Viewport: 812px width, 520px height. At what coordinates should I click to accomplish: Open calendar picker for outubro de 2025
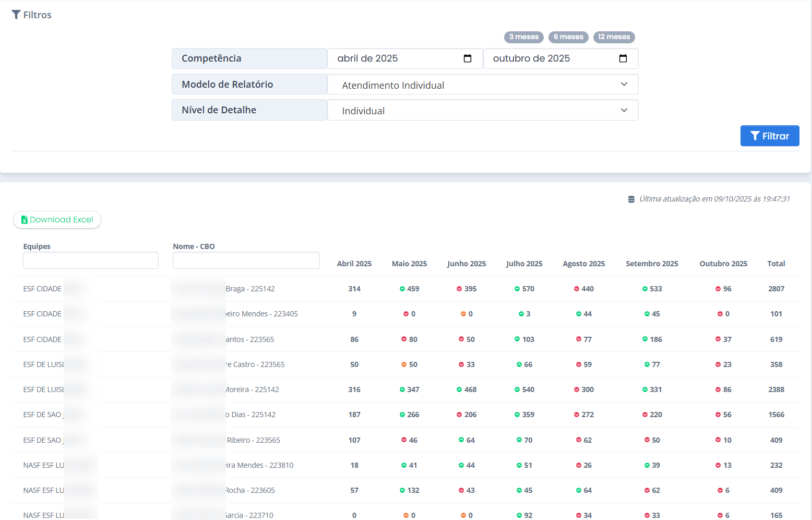[x=623, y=58]
